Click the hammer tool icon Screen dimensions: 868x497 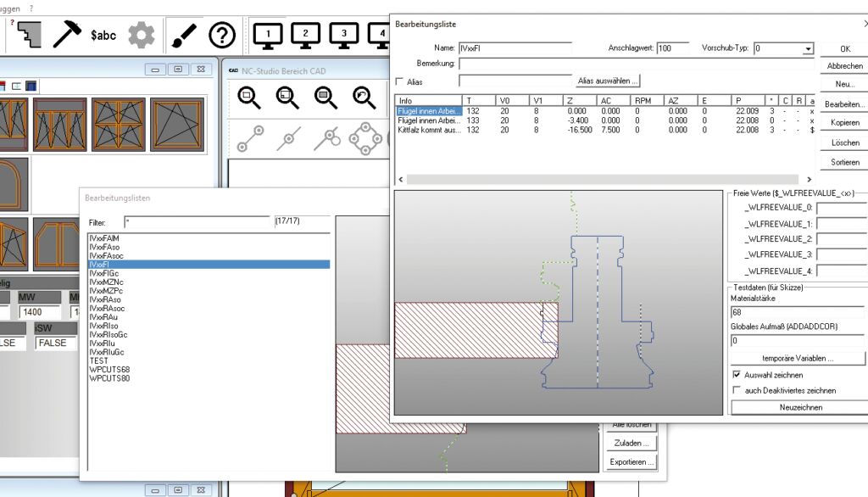pyautogui.click(x=67, y=35)
